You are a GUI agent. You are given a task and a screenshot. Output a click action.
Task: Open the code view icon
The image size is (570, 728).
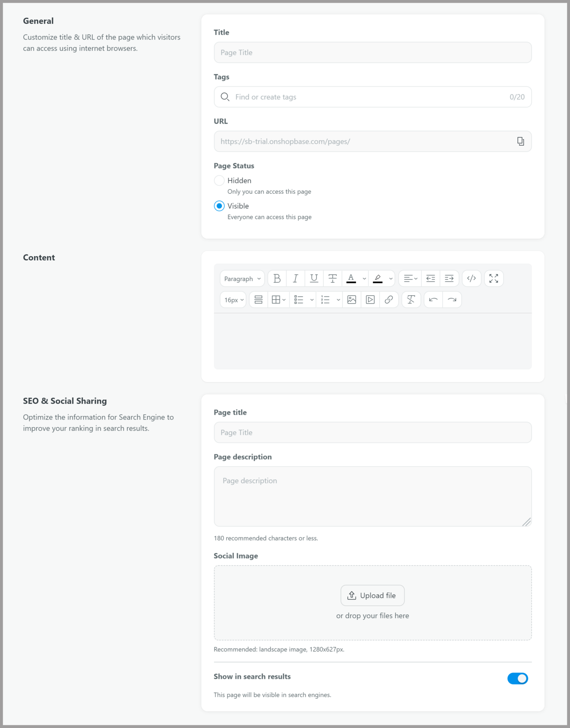tap(472, 278)
